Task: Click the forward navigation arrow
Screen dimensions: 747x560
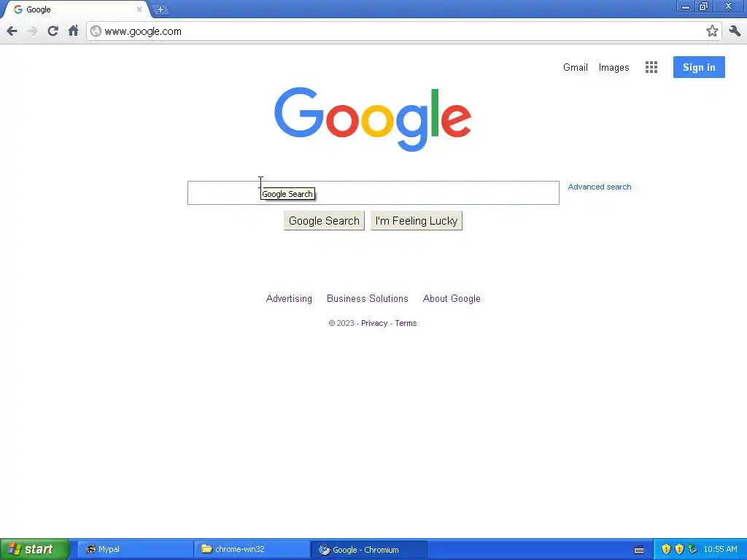Action: (32, 31)
